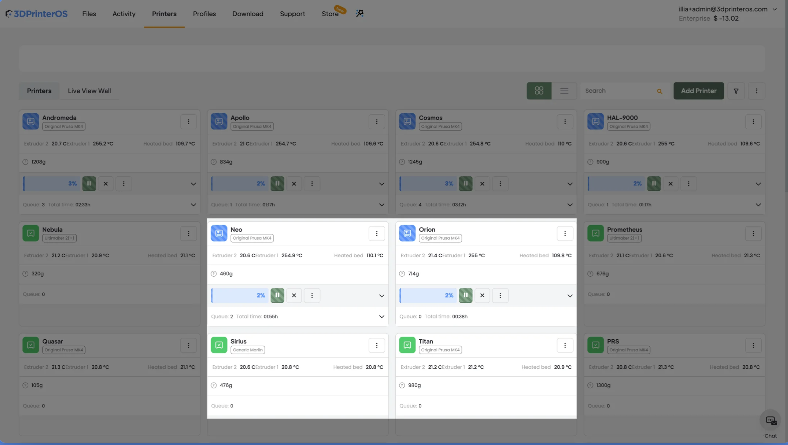Pause the Andromeda print job
788x445 pixels.
pos(89,184)
